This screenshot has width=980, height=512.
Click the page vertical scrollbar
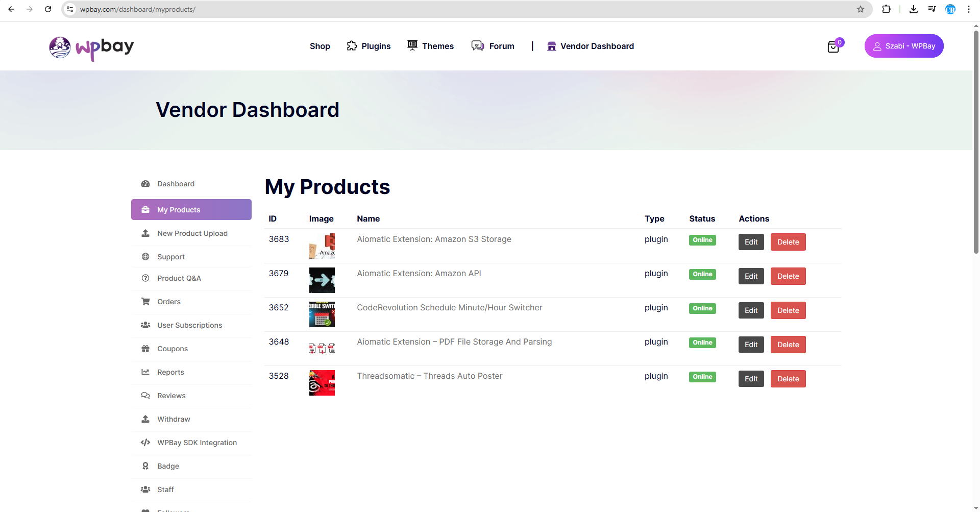976,143
